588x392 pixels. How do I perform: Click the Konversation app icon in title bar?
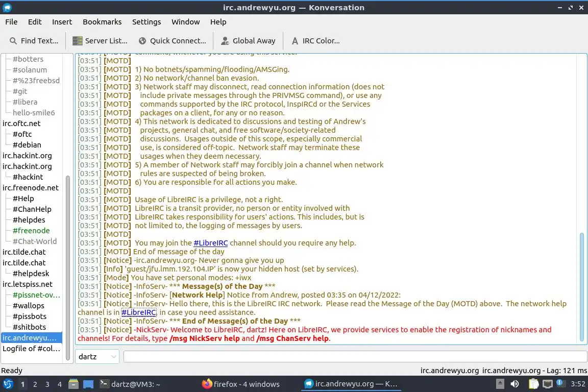tap(7, 8)
